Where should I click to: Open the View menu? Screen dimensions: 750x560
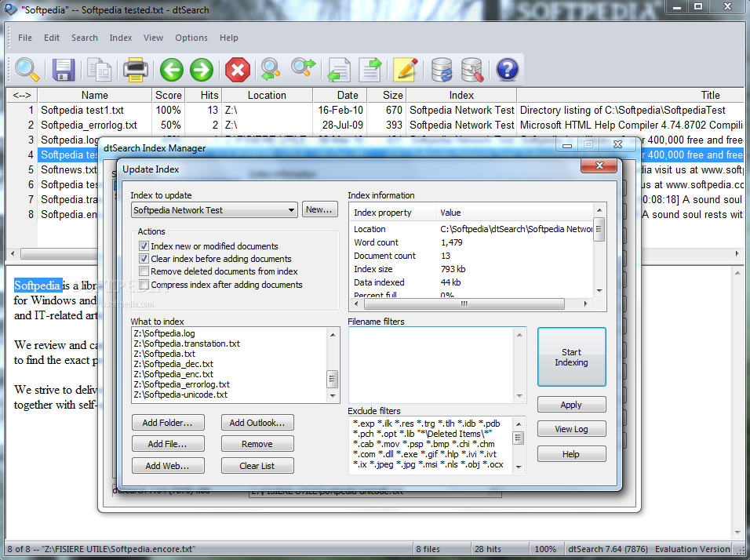153,38
